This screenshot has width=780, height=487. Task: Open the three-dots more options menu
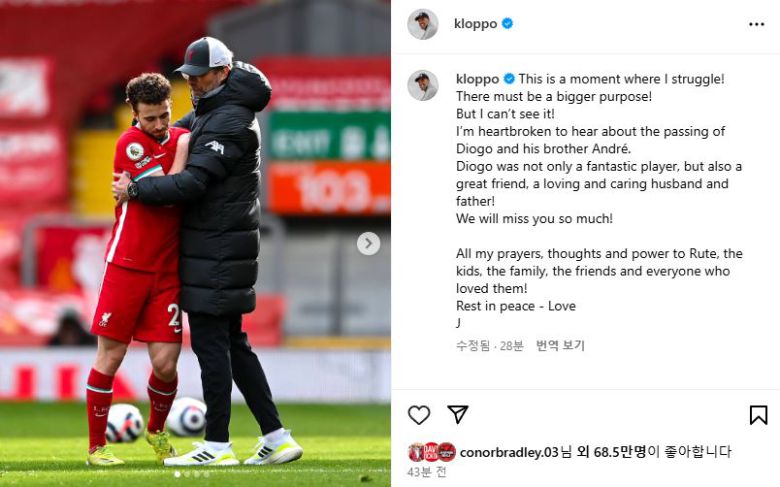click(756, 24)
